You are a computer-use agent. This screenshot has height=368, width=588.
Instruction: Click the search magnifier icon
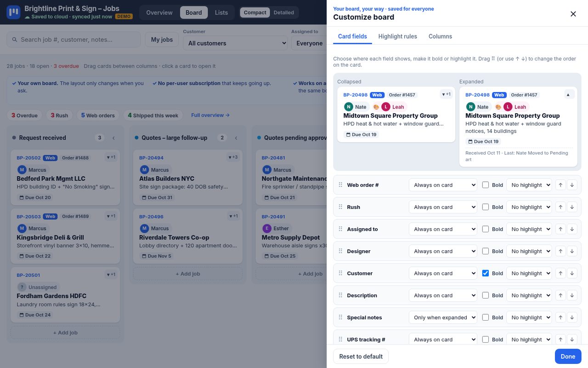(x=15, y=40)
